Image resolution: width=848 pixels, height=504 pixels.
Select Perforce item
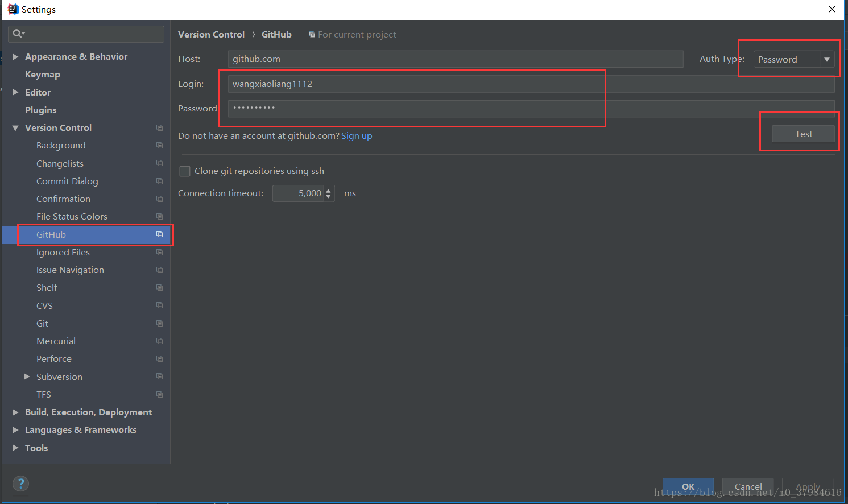[x=54, y=359]
